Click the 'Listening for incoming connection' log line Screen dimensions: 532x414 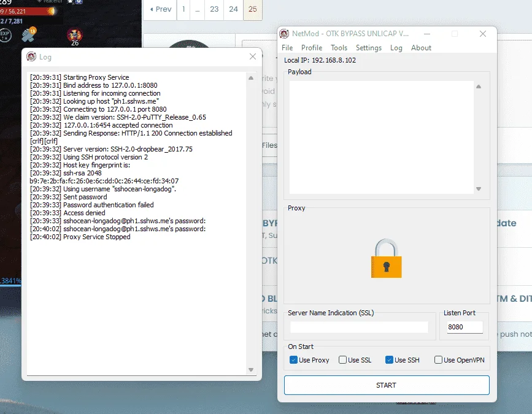pyautogui.click(x=95, y=93)
